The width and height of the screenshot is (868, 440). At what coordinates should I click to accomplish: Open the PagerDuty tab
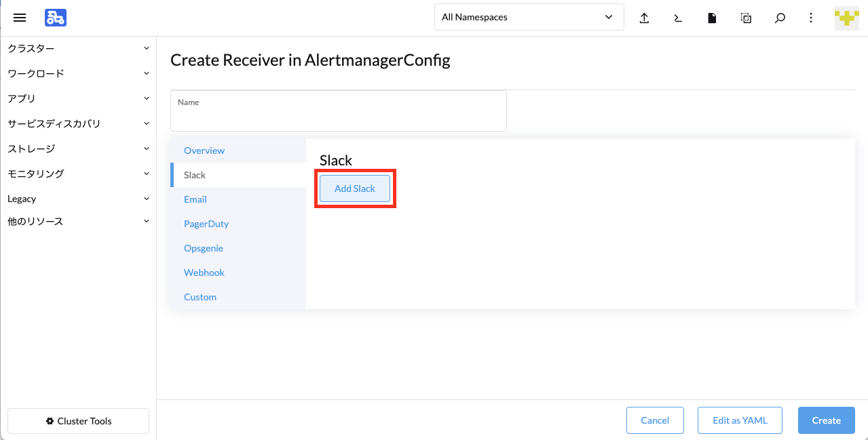point(238,224)
